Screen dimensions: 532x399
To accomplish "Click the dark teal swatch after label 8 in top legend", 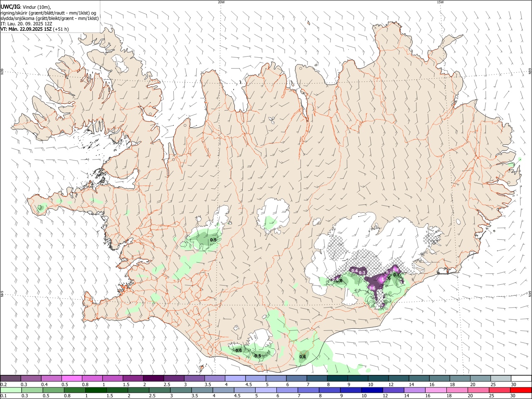I will click(337, 379).
